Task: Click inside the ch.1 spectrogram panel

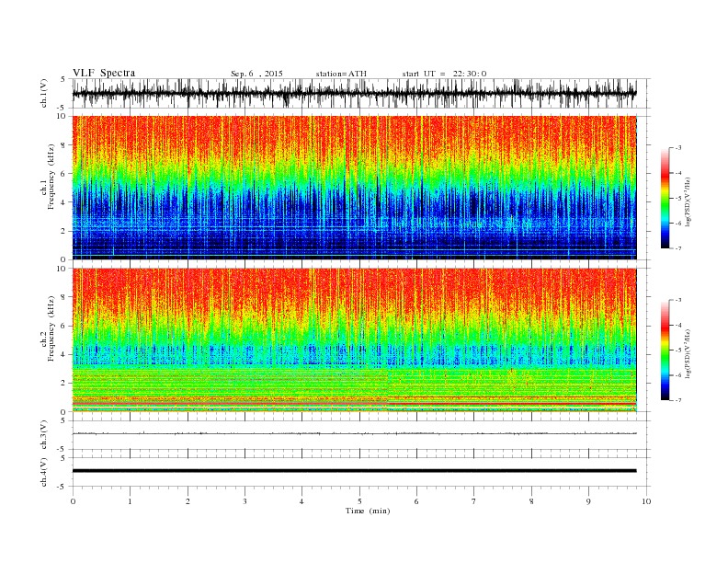Action: [x=354, y=188]
